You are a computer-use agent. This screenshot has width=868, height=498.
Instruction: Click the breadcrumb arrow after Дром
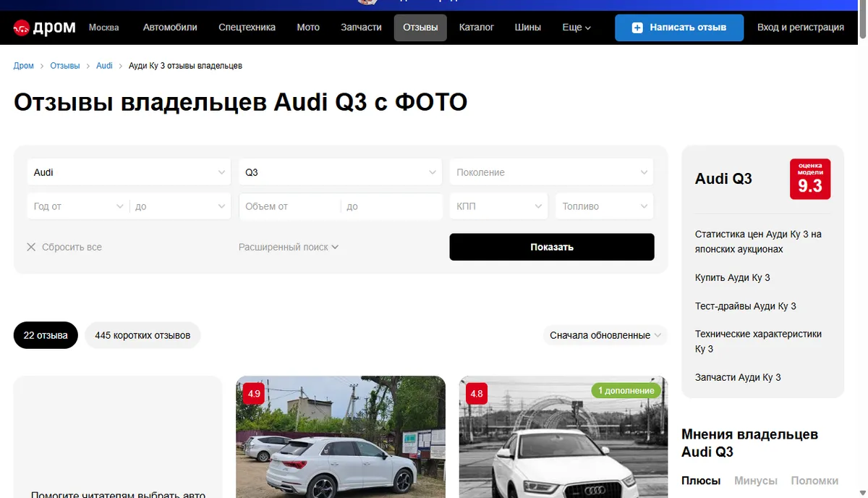point(42,66)
